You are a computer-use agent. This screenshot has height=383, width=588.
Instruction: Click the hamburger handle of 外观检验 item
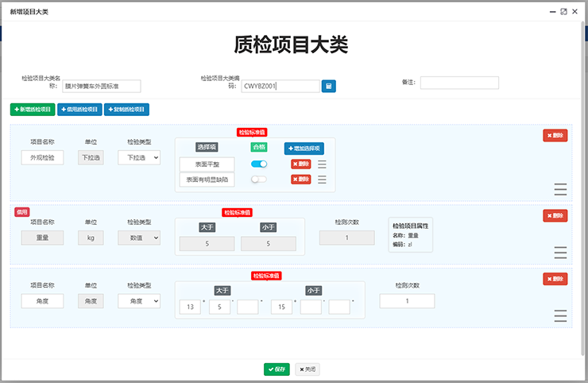point(560,189)
